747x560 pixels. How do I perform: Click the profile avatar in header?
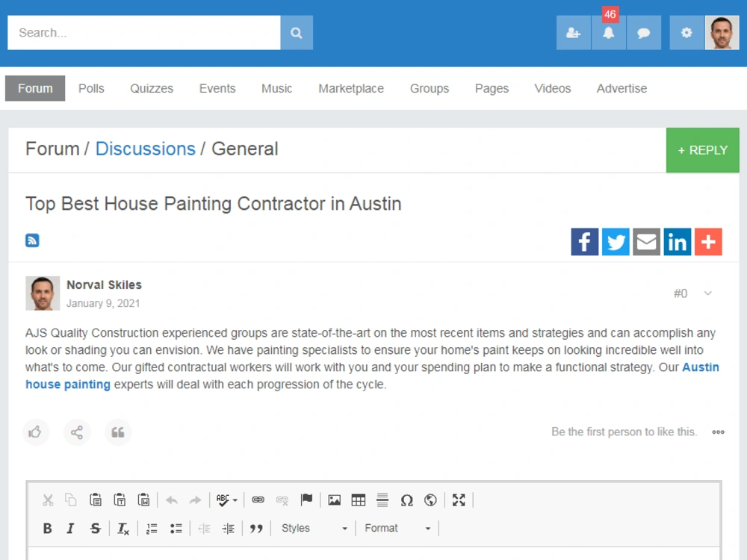click(722, 32)
